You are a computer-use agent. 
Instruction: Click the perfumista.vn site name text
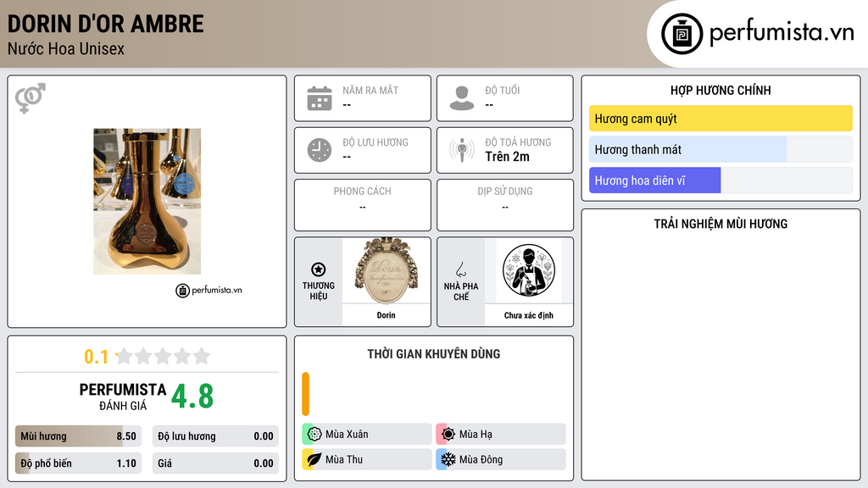782,33
